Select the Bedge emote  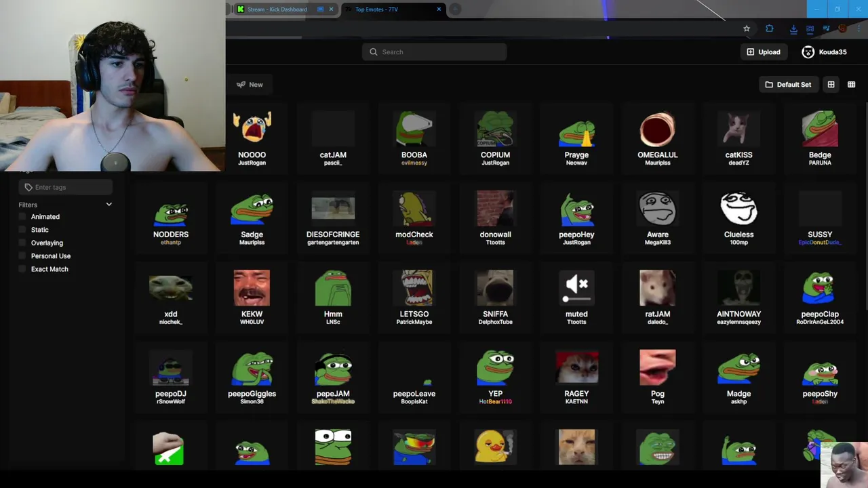click(x=820, y=138)
